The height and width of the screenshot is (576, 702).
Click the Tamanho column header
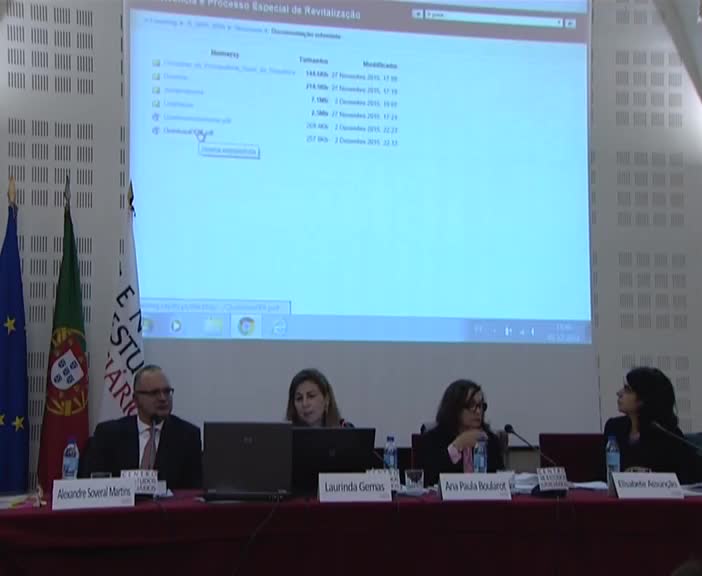pyautogui.click(x=314, y=60)
